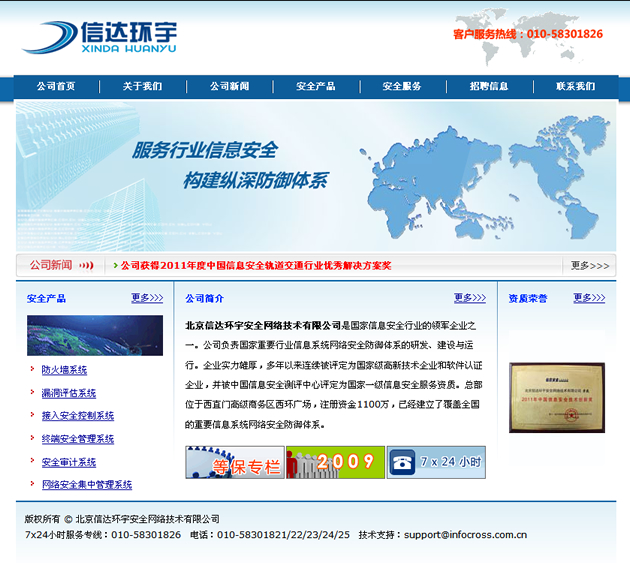630x563 pixels.
Task: Open the 安全审计系统 product link
Action: coord(69,462)
